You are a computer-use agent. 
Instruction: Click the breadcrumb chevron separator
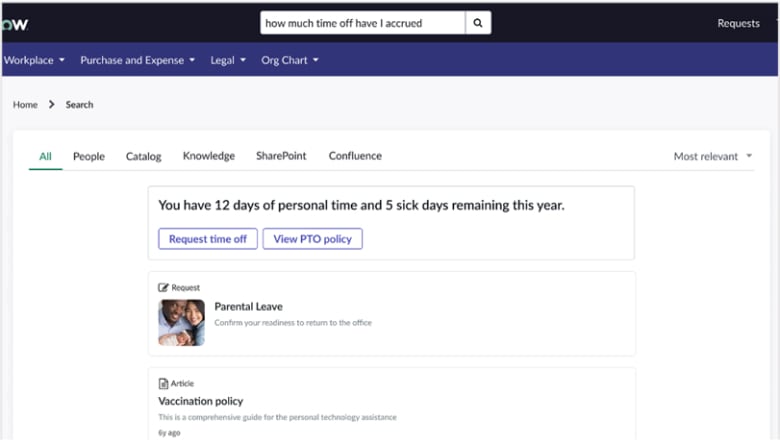click(51, 104)
